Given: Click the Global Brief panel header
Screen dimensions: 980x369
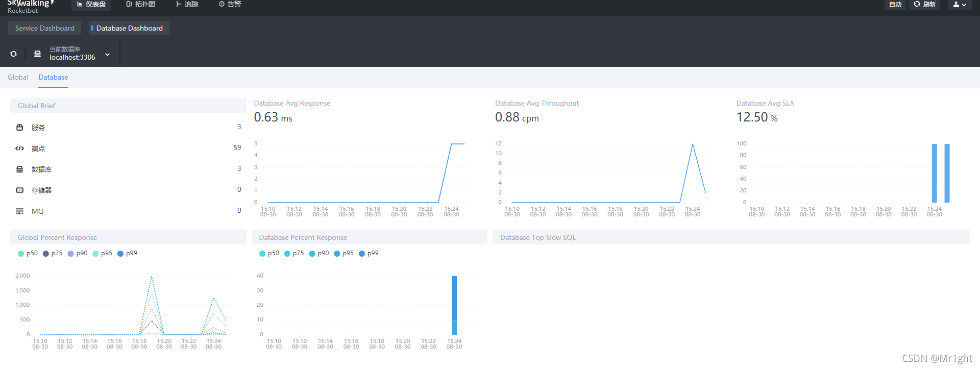Looking at the screenshot, I should [128, 106].
